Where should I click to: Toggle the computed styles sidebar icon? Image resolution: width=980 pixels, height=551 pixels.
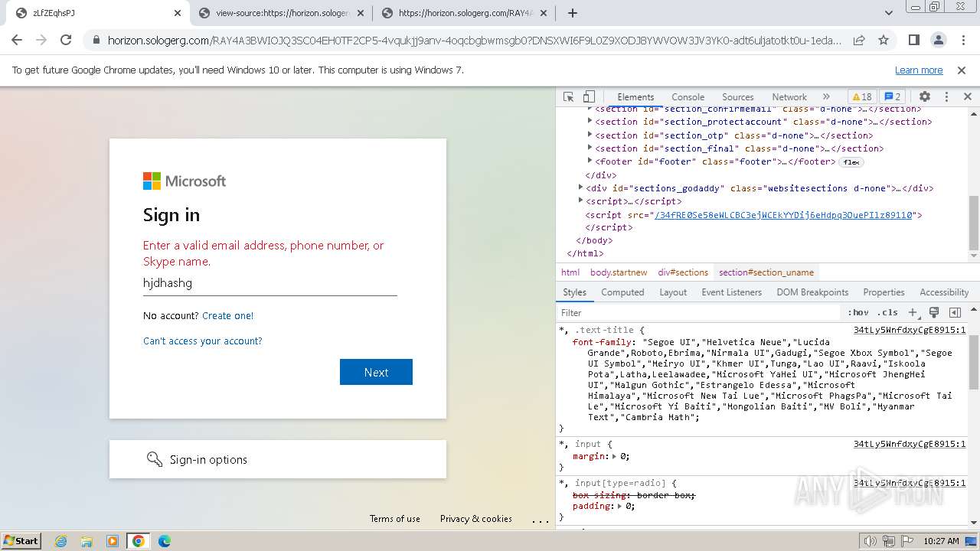[x=955, y=312]
